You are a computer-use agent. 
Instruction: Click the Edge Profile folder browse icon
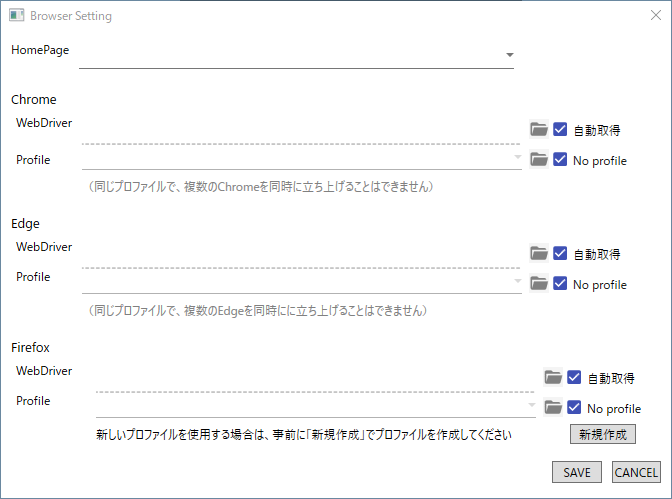point(539,283)
